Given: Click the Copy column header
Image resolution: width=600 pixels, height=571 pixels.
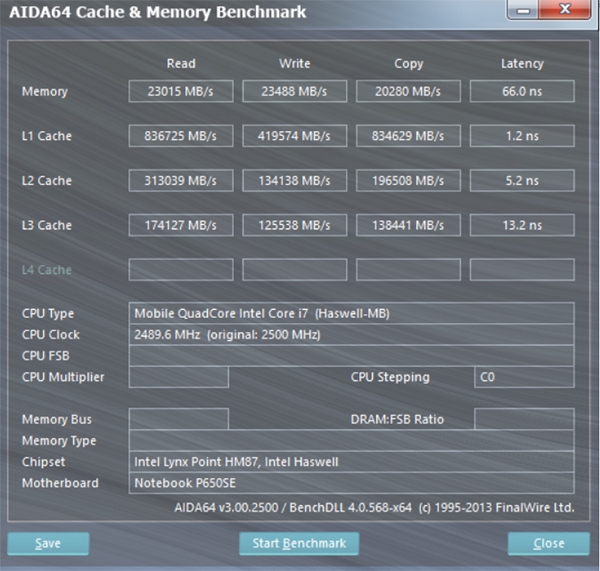Looking at the screenshot, I should coord(409,64).
